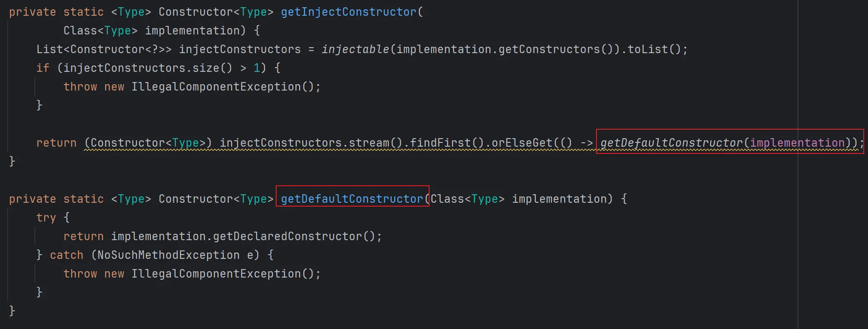The height and width of the screenshot is (329, 868).
Task: Click the return keyword inside try block
Action: 83,236
